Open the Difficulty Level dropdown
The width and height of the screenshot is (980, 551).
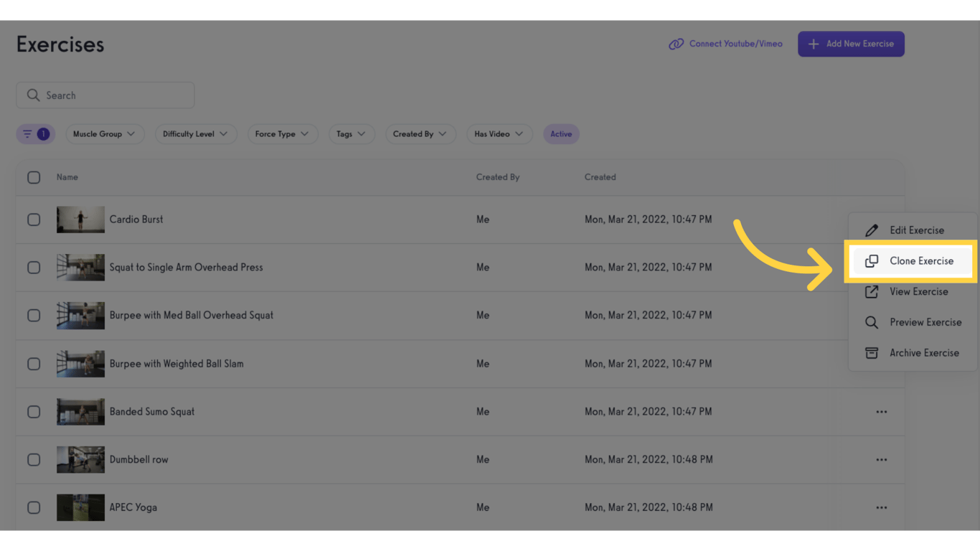click(x=195, y=134)
